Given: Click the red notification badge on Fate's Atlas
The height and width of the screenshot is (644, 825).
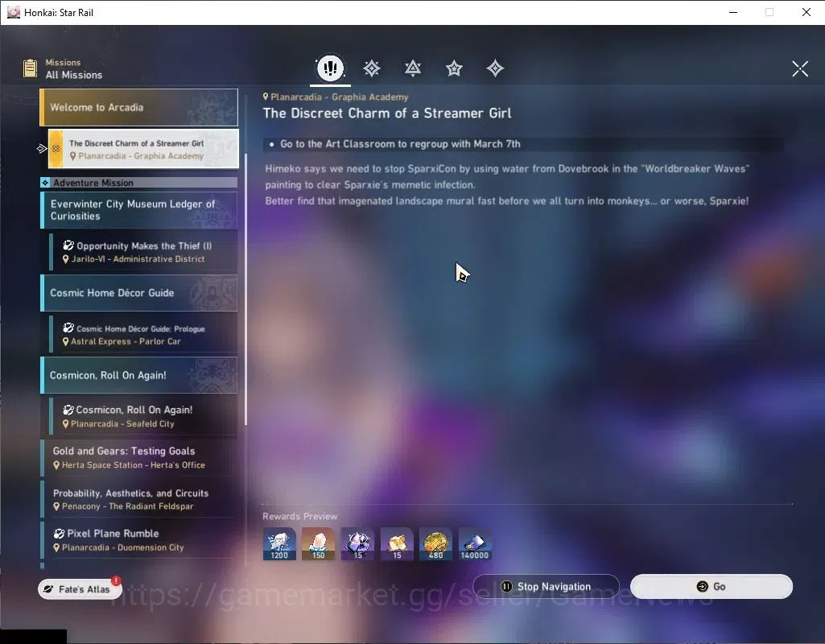Looking at the screenshot, I should point(116,581).
